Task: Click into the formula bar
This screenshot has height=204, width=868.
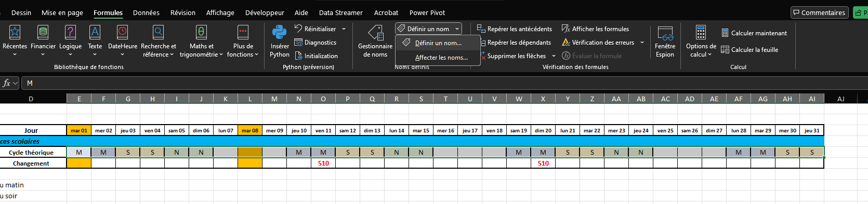Action: [x=445, y=83]
